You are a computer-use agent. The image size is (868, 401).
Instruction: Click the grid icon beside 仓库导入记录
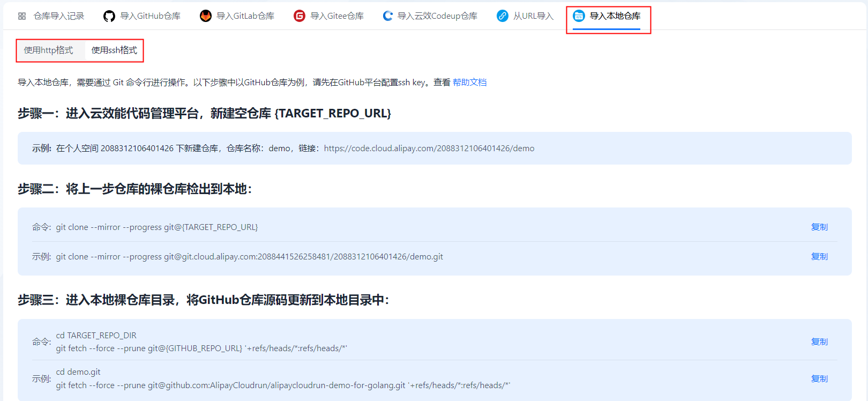pyautogui.click(x=22, y=16)
